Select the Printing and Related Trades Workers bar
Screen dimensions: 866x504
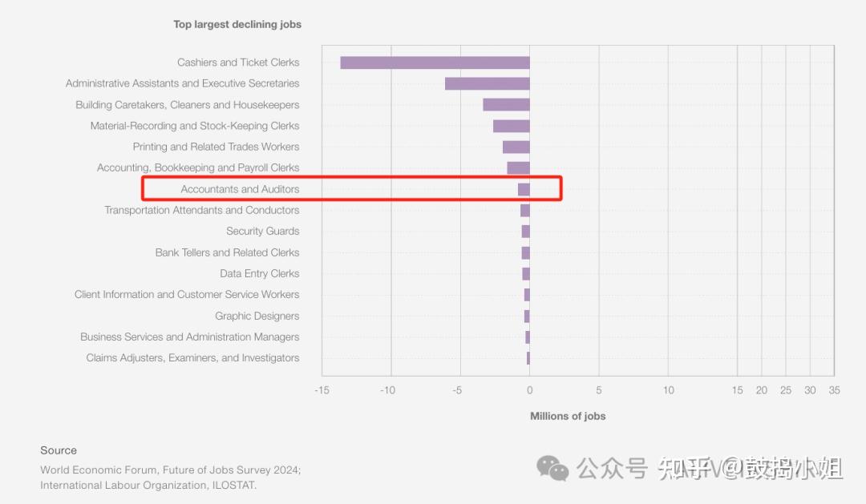516,147
